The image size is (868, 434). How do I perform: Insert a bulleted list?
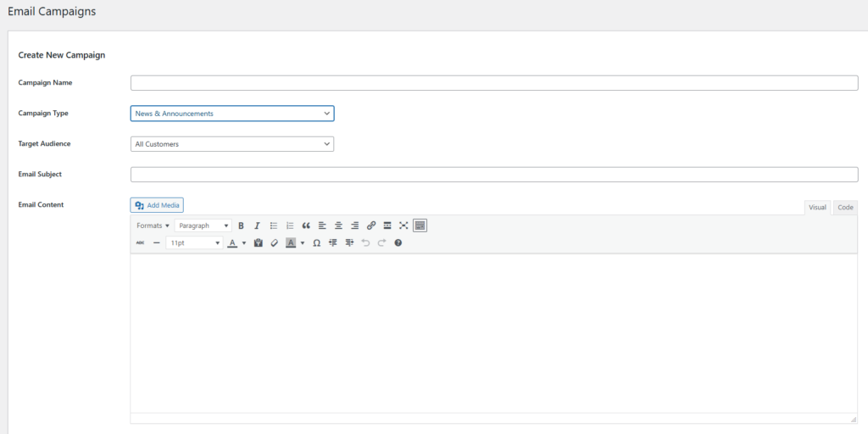274,225
